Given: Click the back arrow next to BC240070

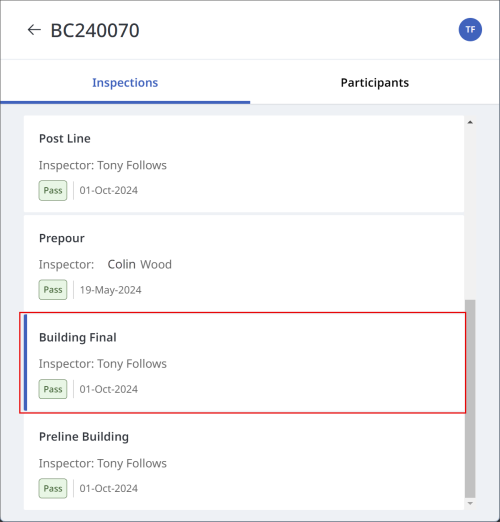Looking at the screenshot, I should click(34, 30).
